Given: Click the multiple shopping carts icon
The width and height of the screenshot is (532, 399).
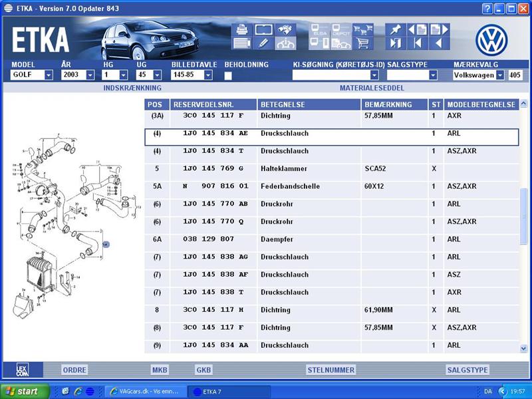Looking at the screenshot, I should [x=362, y=30].
